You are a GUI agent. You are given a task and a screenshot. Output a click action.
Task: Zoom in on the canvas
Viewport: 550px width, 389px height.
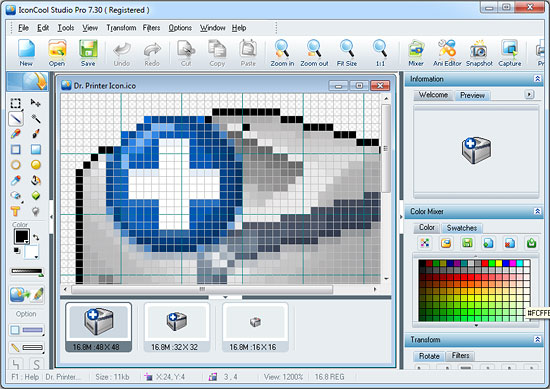tap(282, 53)
